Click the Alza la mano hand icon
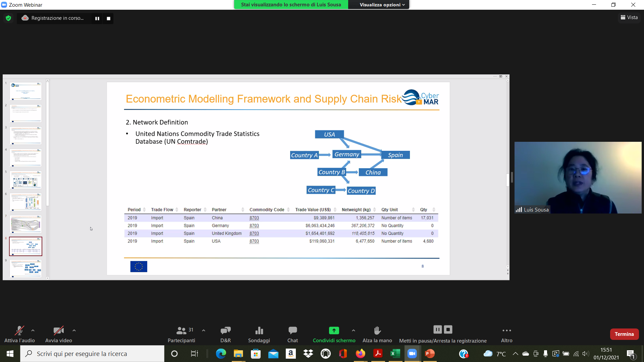Screen dimensions: 644x362 click(377, 331)
